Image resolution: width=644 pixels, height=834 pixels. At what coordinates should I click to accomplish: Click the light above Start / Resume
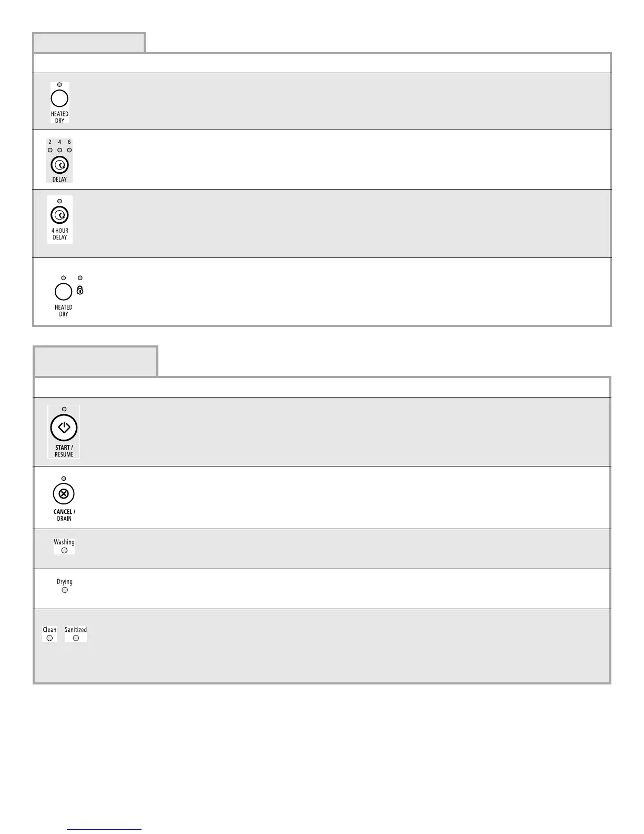coord(64,409)
